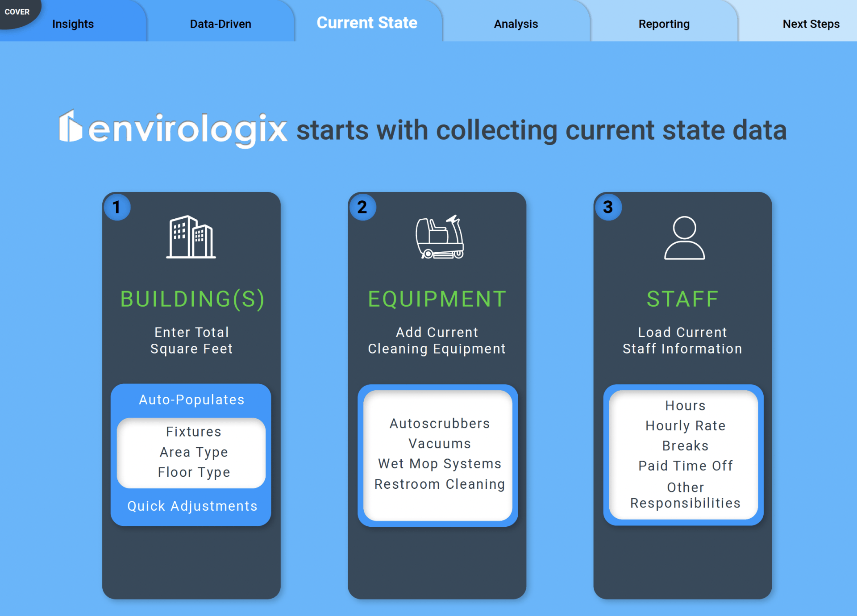Select the Current State tab
This screenshot has width=857, height=616.
pos(367,23)
